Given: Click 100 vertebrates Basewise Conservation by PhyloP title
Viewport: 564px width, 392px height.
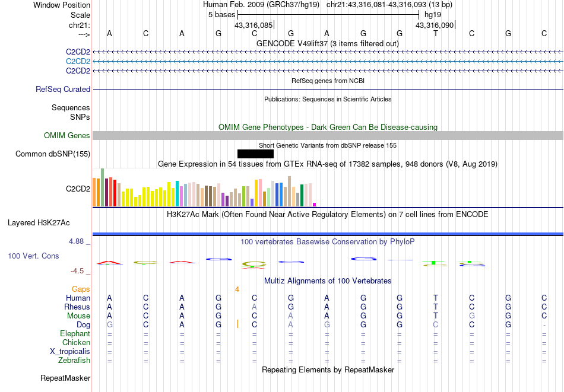Looking at the screenshot, I should (x=328, y=242).
